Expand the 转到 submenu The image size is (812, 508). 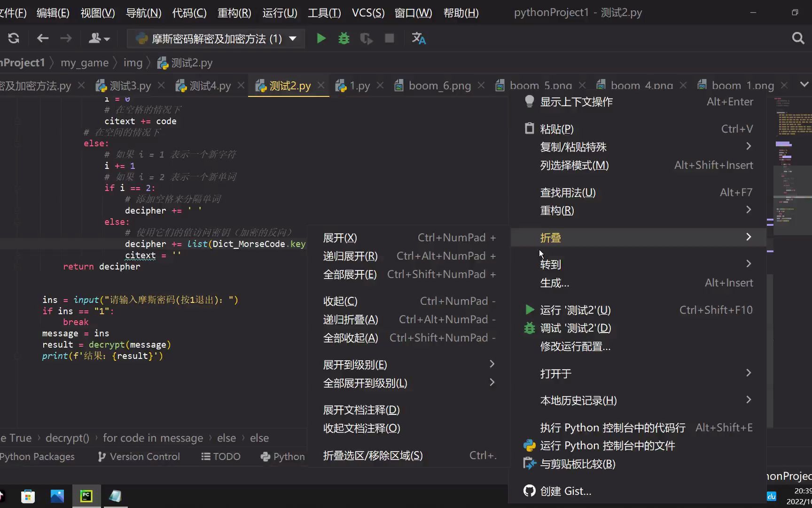click(x=638, y=264)
